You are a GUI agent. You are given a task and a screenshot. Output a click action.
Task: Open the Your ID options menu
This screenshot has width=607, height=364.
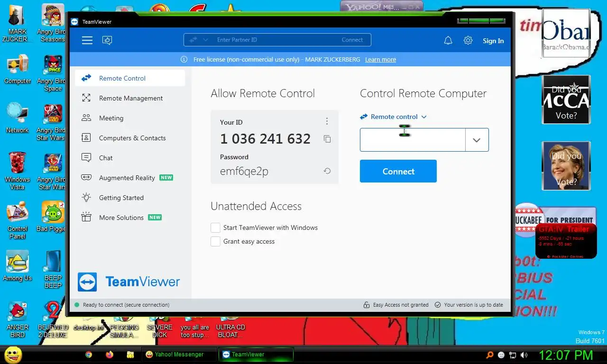click(x=327, y=121)
